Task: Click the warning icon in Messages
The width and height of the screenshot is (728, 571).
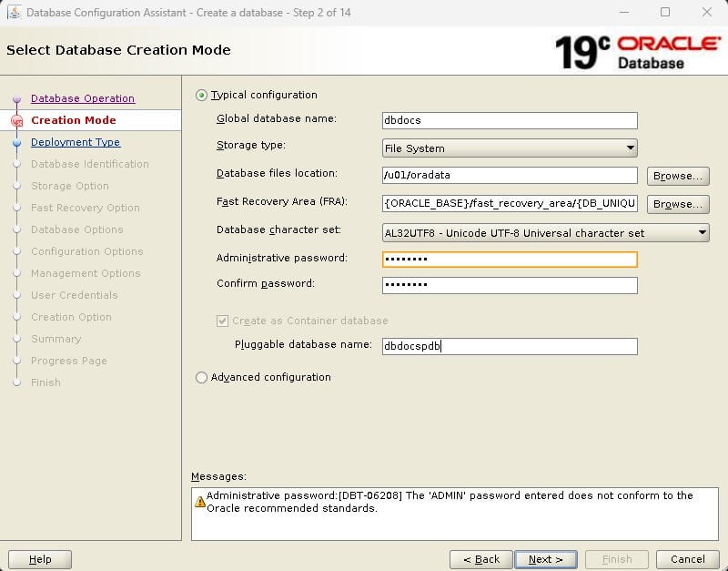Action: (x=199, y=502)
